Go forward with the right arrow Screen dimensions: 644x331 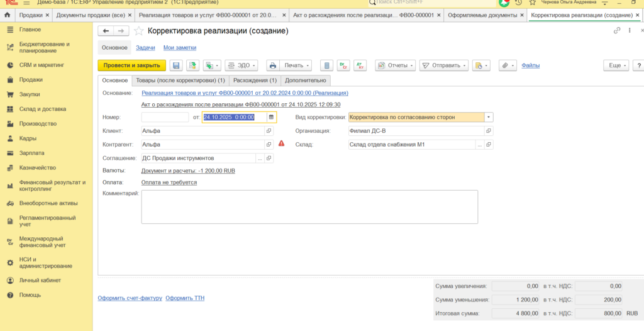click(x=121, y=31)
